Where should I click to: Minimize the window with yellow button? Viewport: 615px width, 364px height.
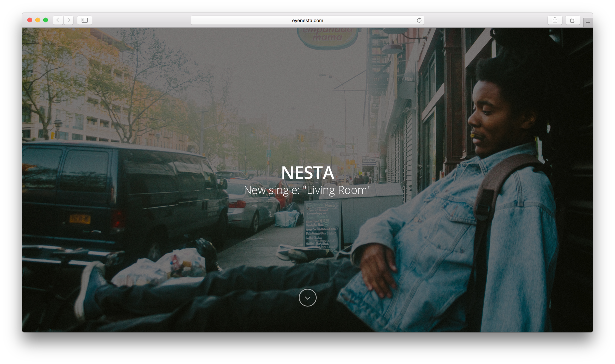coord(38,20)
